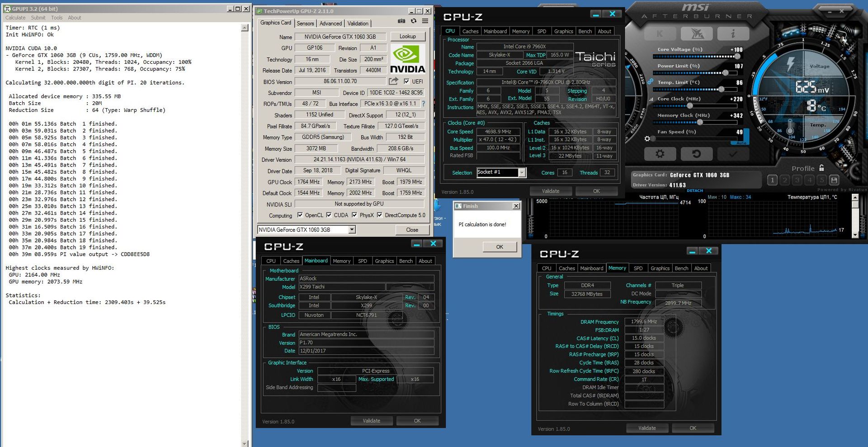868x447 pixels.
Task: Click the Memory Clock slider handle
Action: coord(700,122)
